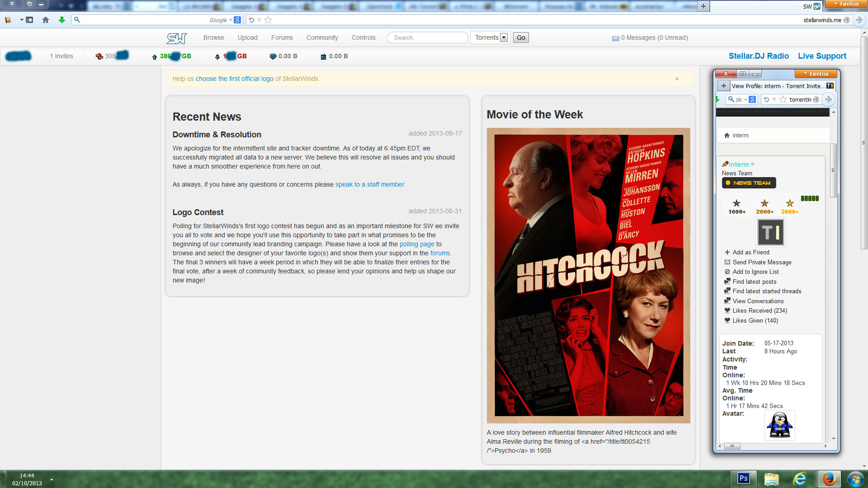Click Add to Ignore List
868x488 pixels.
click(x=755, y=272)
